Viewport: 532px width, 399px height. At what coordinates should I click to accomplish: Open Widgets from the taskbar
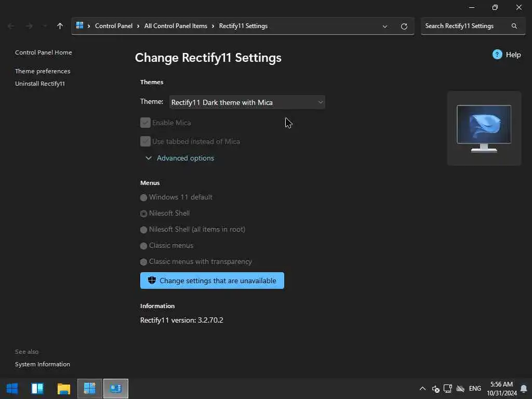pyautogui.click(x=37, y=389)
